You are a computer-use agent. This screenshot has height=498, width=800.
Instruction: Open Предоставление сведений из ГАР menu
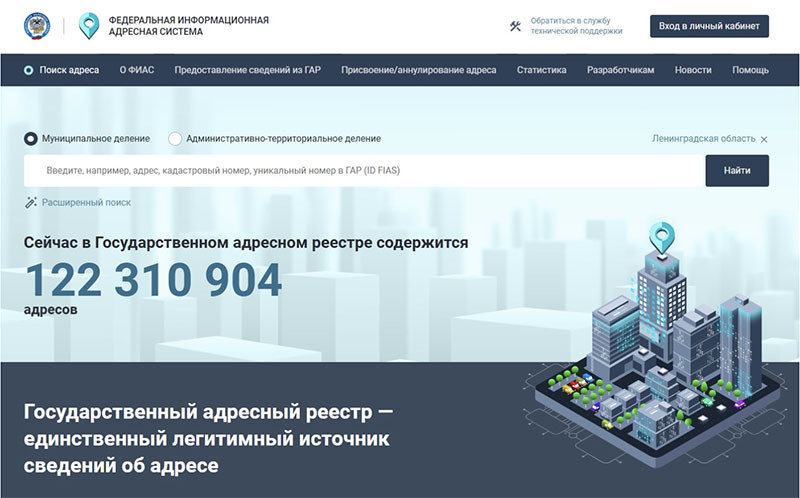click(247, 70)
